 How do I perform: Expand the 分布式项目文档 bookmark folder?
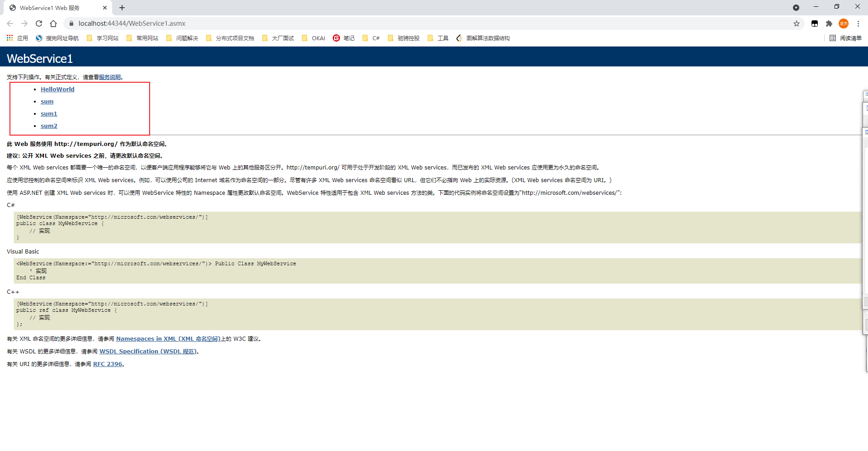pyautogui.click(x=235, y=38)
